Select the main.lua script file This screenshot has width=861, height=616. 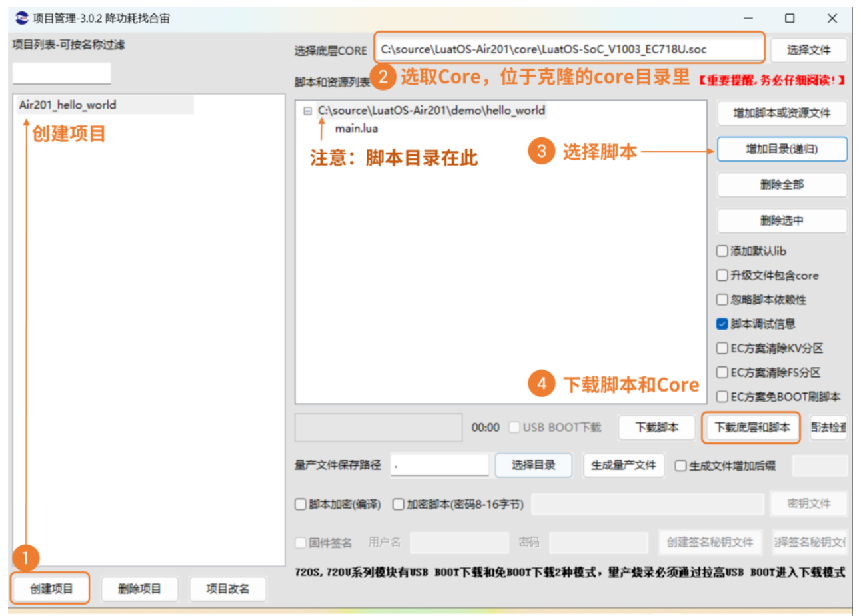click(x=356, y=129)
